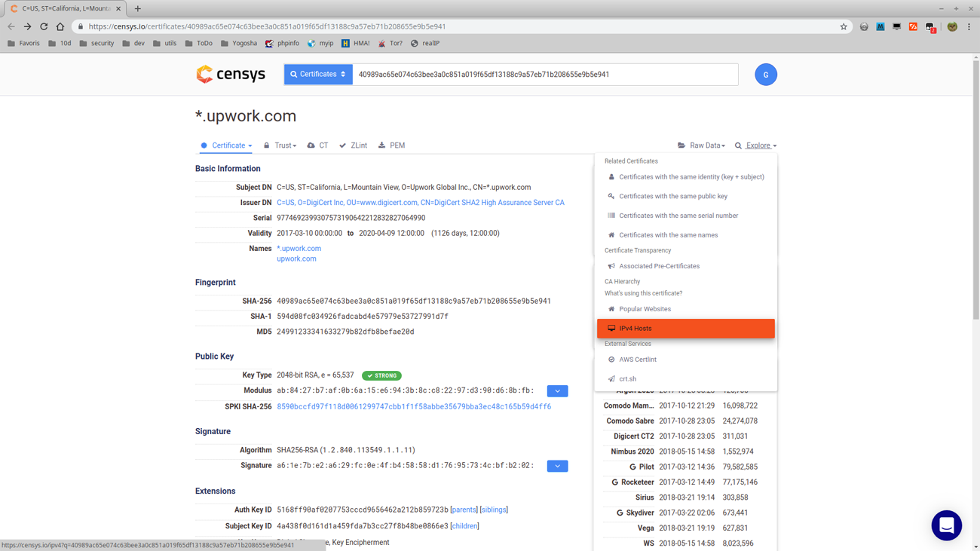Screen dimensions: 980x551
Task: Bookmark this page with the star
Action: pos(844,26)
